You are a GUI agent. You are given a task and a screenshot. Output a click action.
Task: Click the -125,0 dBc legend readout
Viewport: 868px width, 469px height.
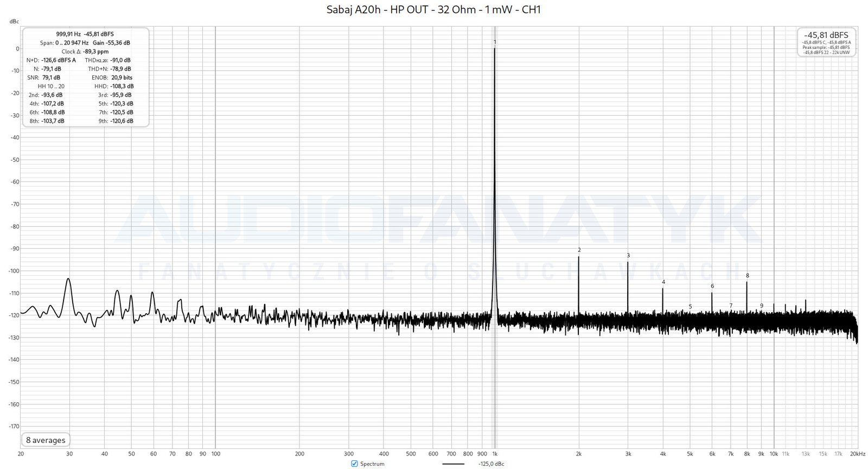click(x=492, y=464)
